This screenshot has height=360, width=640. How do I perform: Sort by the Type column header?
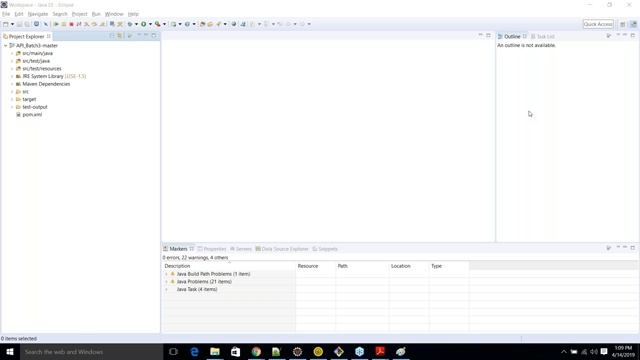tap(449, 266)
